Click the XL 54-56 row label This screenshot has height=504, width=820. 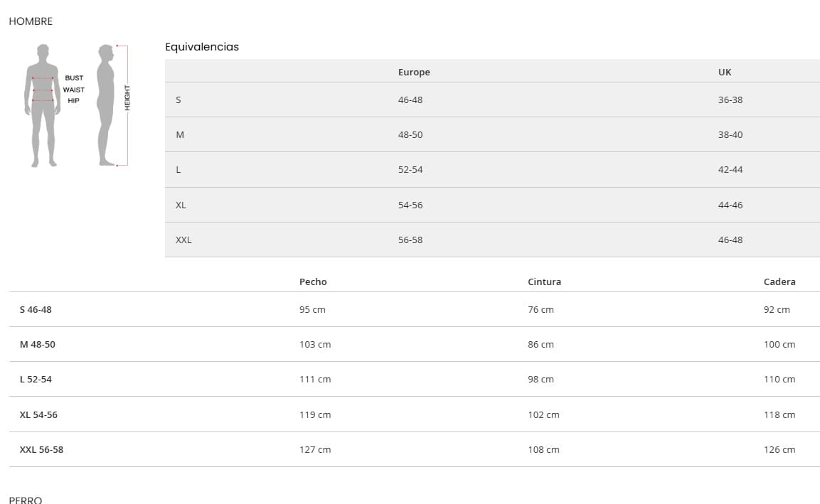click(x=38, y=415)
